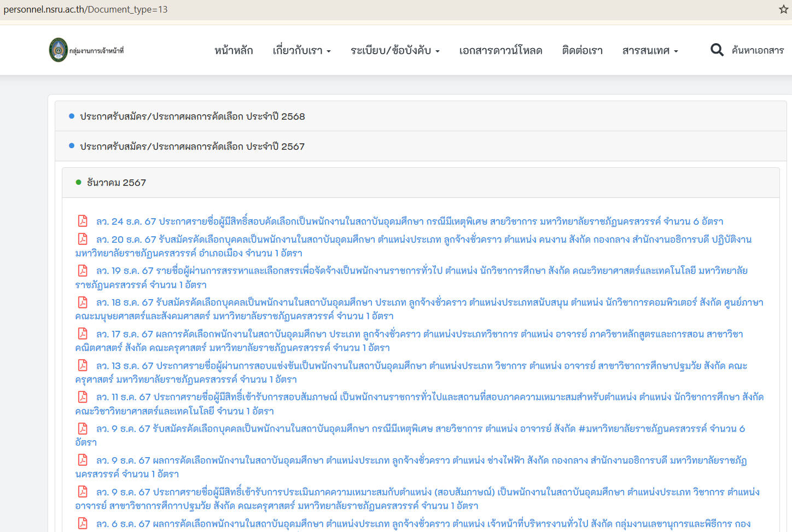
Task: Expand the ประจำปี 2568 announcements section
Action: 193,116
